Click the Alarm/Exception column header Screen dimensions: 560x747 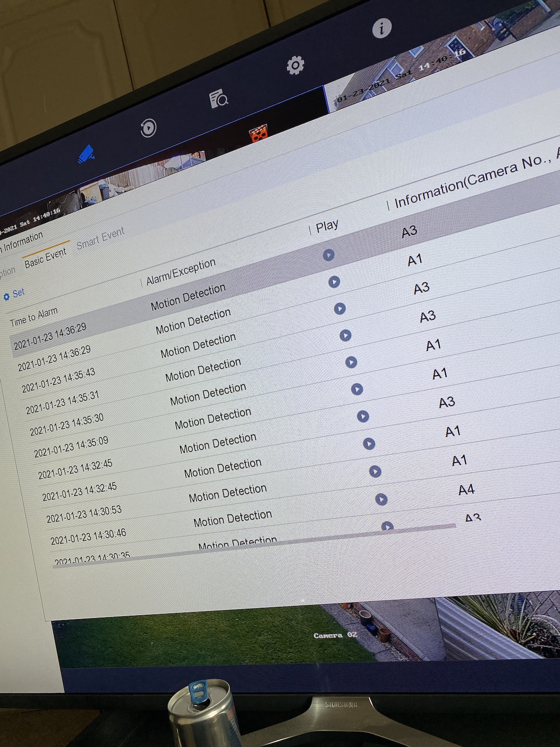pos(181,272)
